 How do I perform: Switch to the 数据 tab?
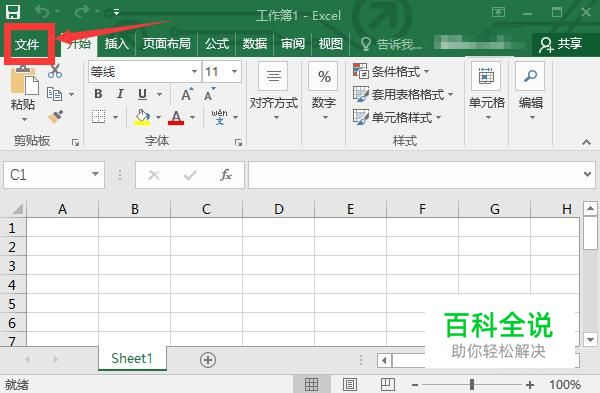coord(254,44)
